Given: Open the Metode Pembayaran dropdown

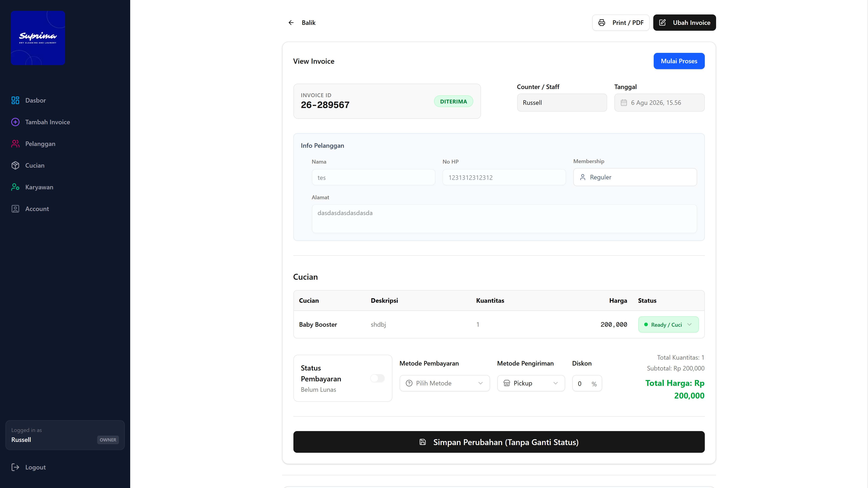Looking at the screenshot, I should [444, 383].
